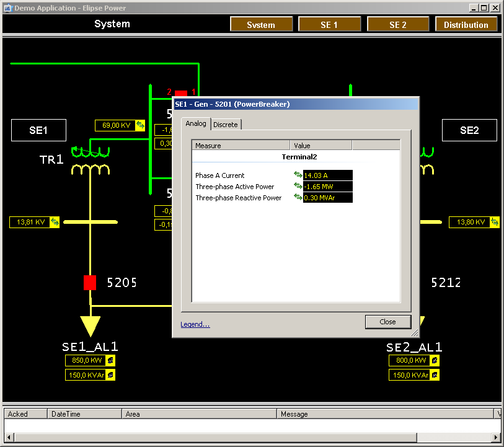Image resolution: width=504 pixels, height=447 pixels.
Task: Go to the Distribution screen
Action: tap(466, 25)
